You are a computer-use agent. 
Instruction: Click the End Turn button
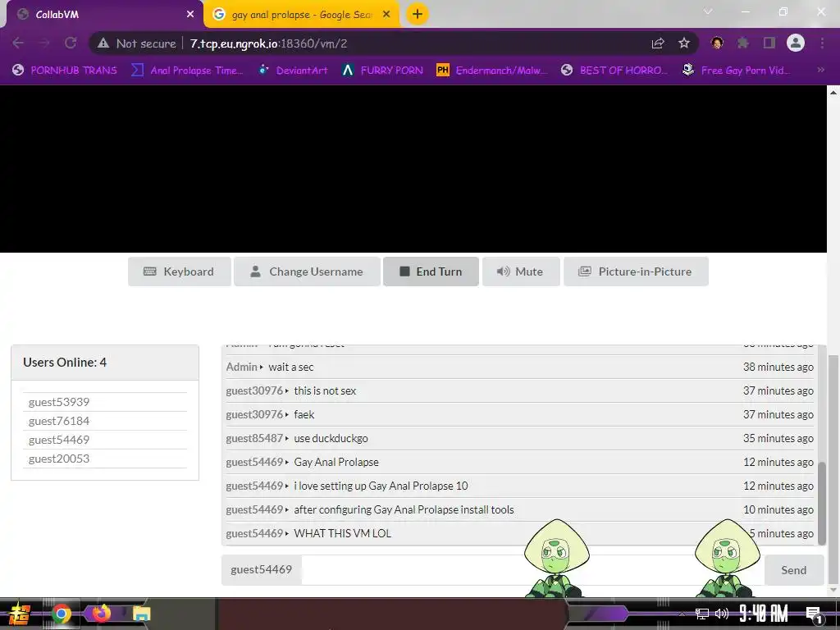click(x=431, y=272)
